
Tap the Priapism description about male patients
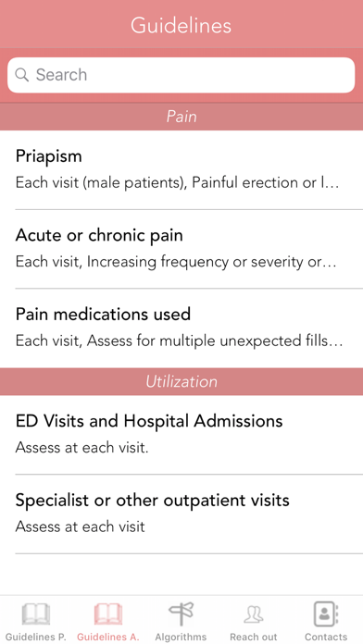pos(178,183)
